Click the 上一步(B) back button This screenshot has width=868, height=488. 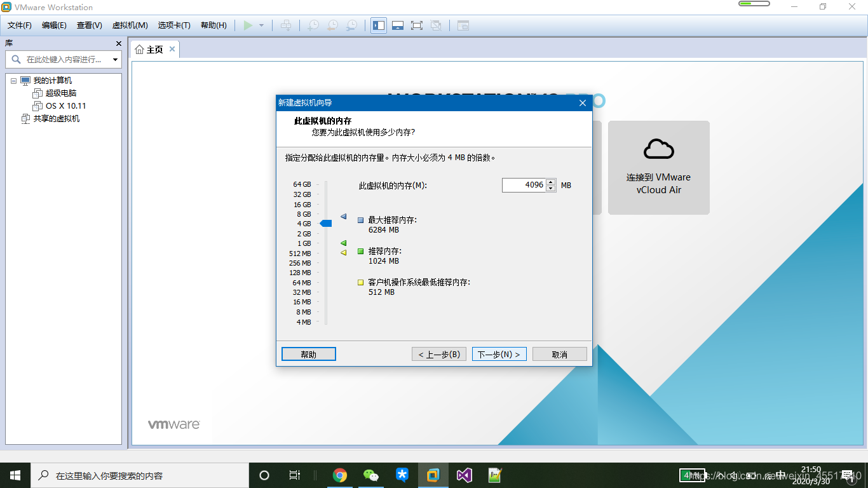(439, 354)
